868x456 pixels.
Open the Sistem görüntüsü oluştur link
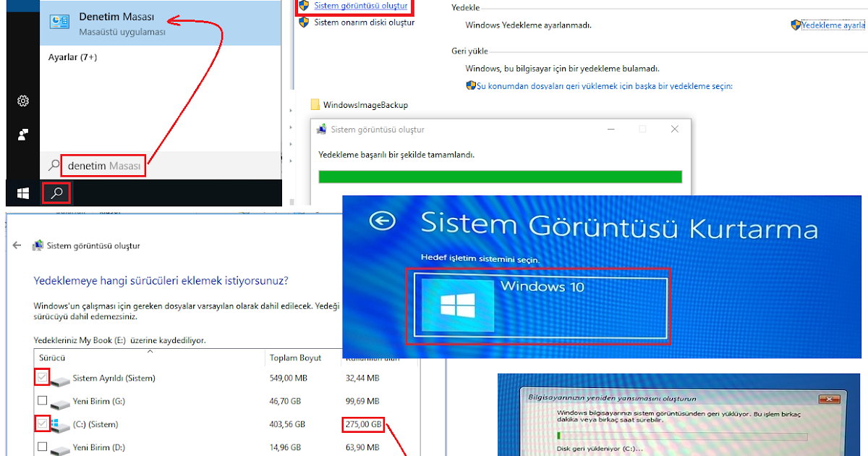point(360,6)
